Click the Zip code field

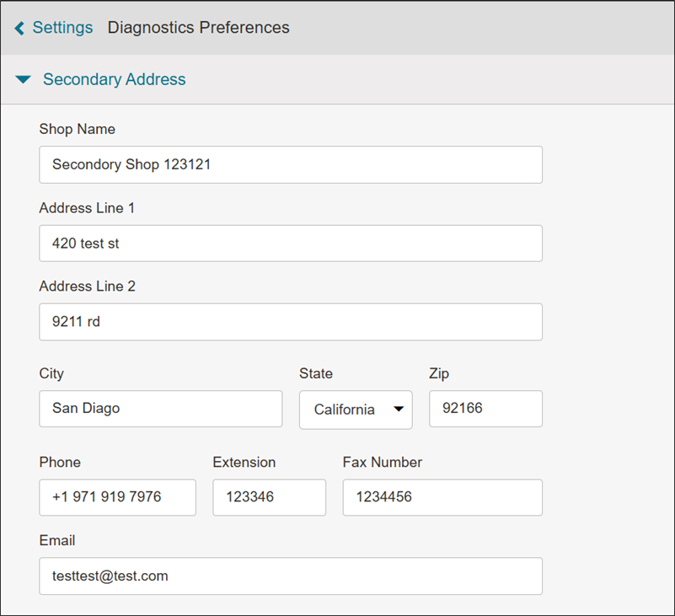(485, 409)
